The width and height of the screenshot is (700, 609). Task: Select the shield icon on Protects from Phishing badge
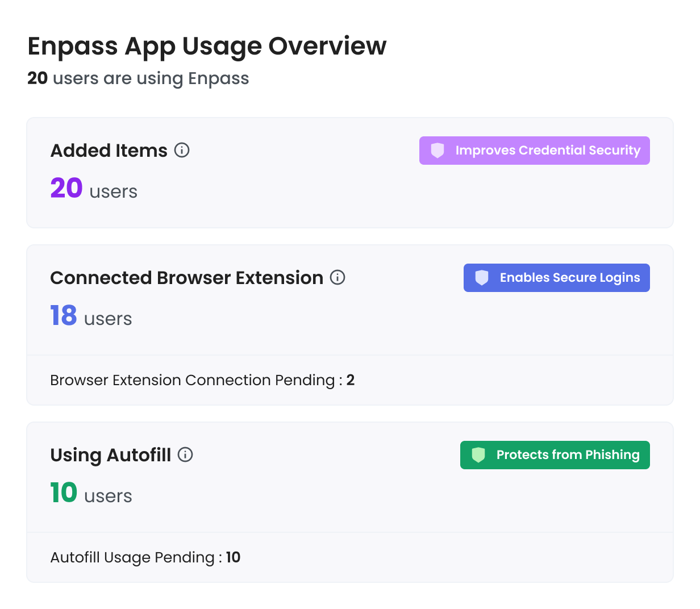(x=477, y=454)
